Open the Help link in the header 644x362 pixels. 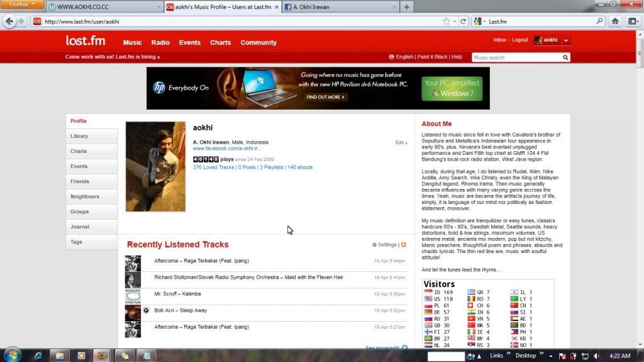tap(457, 57)
